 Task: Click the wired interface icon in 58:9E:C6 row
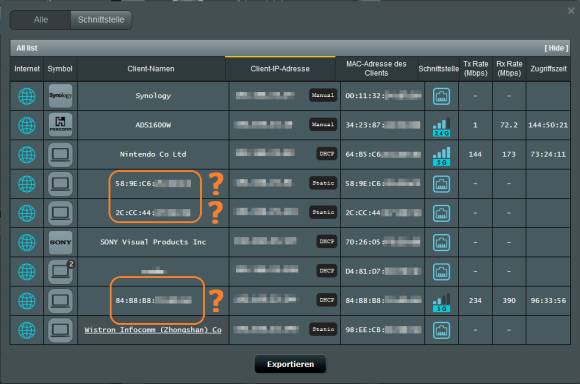pos(441,184)
